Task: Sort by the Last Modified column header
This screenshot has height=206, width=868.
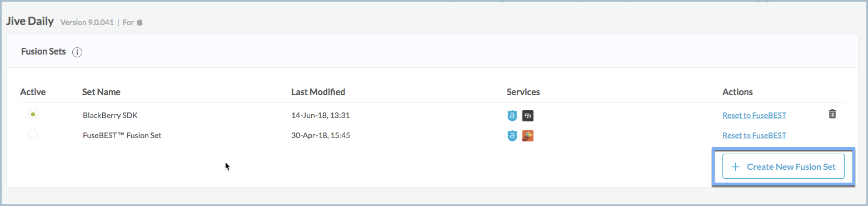Action: [x=318, y=92]
